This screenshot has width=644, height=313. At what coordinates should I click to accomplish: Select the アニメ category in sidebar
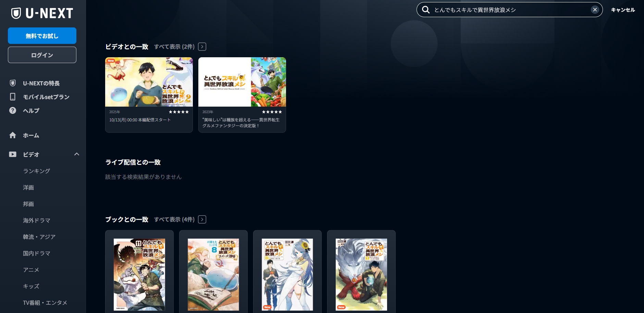pyautogui.click(x=31, y=270)
